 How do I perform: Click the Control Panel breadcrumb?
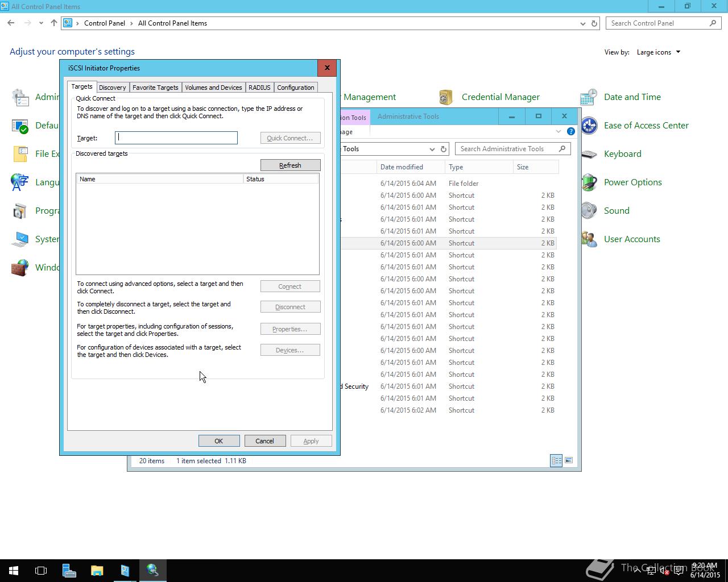pos(105,23)
